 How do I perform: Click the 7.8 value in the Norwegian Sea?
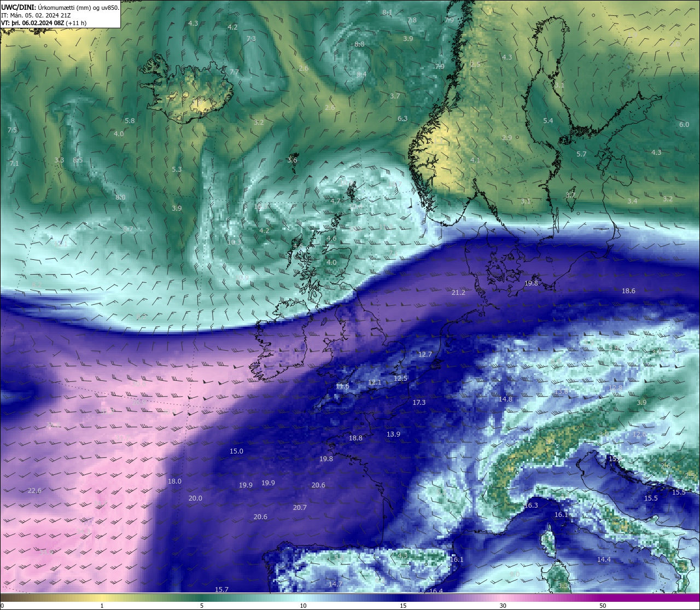pyautogui.click(x=412, y=20)
